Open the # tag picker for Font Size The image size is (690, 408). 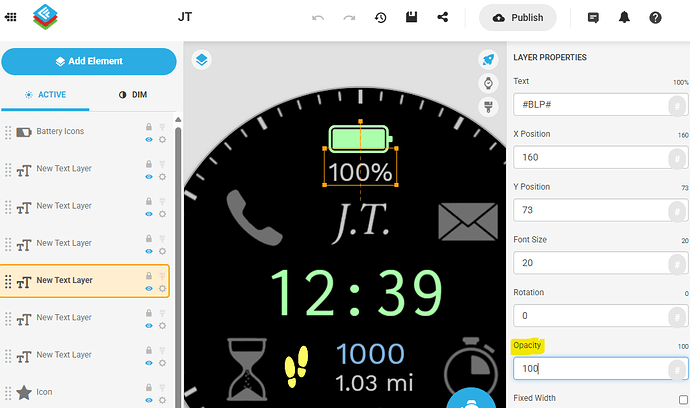point(677,265)
